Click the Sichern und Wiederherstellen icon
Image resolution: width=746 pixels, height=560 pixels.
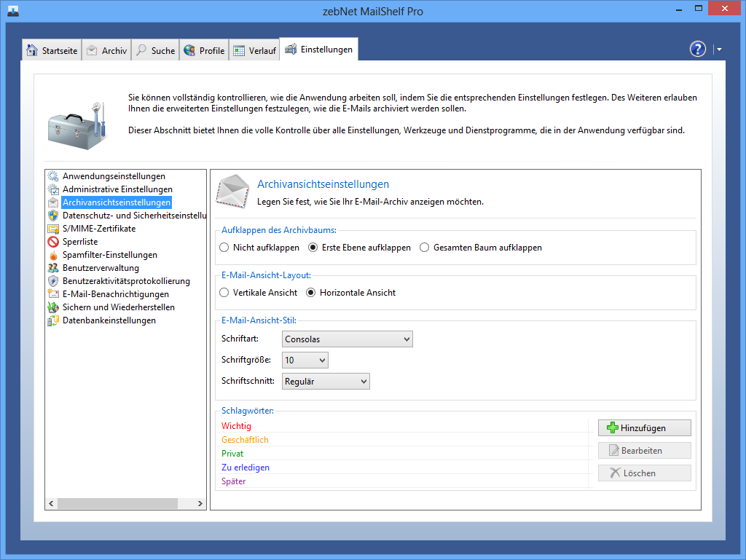click(53, 307)
